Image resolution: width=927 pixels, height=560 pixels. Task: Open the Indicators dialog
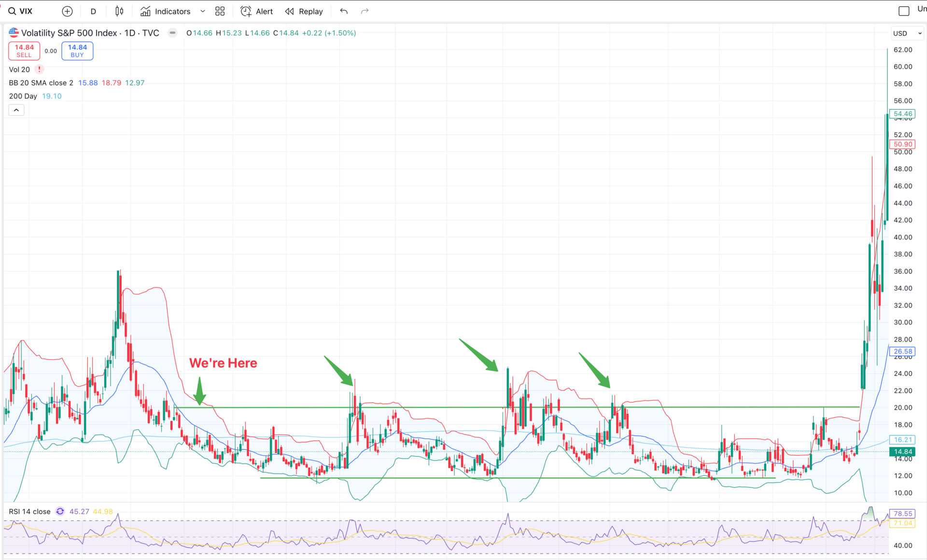point(166,11)
